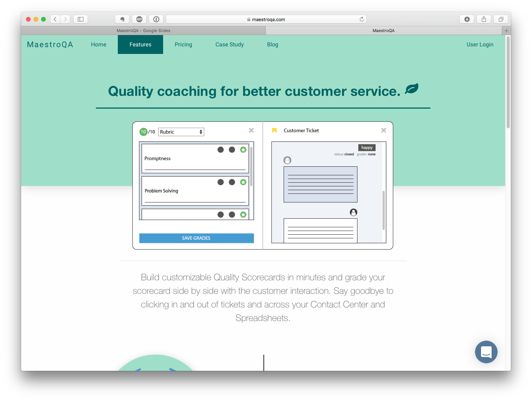The width and height of the screenshot is (532, 401).
Task: Open the Blog page
Action: [x=273, y=45]
